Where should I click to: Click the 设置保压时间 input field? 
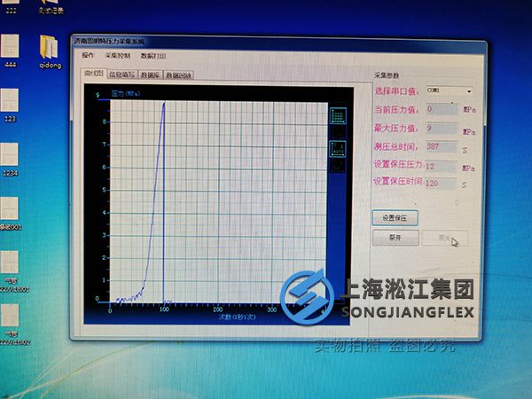click(441, 184)
